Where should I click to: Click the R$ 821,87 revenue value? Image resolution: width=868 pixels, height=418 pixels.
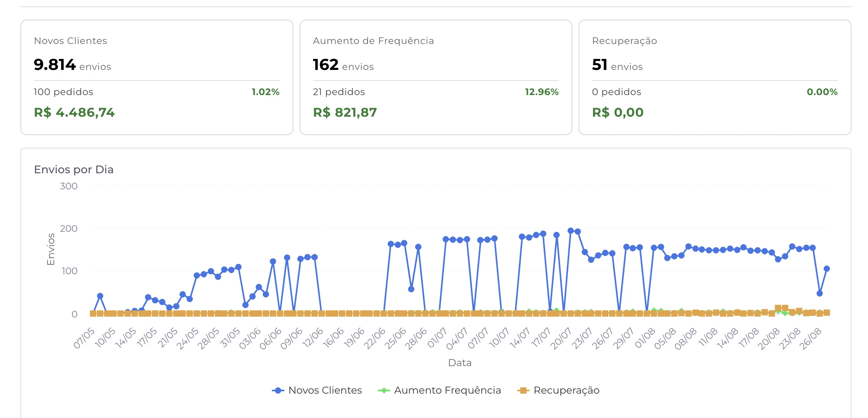click(x=345, y=112)
